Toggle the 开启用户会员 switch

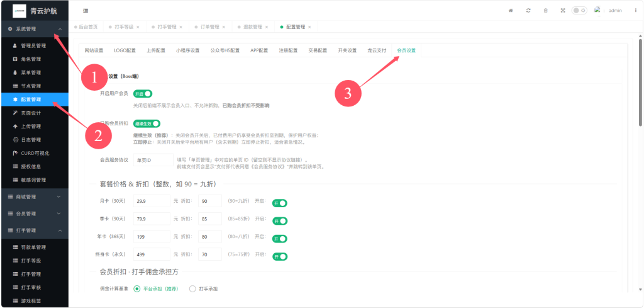pos(143,94)
